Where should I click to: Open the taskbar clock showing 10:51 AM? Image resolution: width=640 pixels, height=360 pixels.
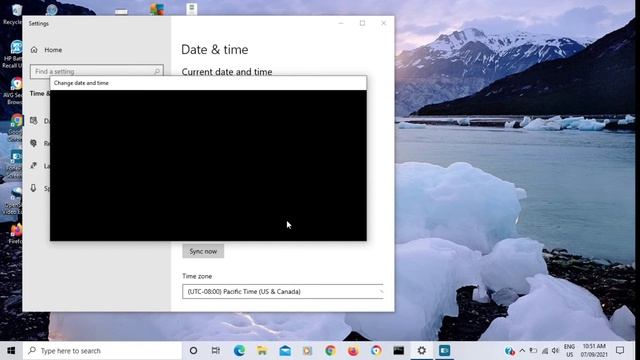594,351
